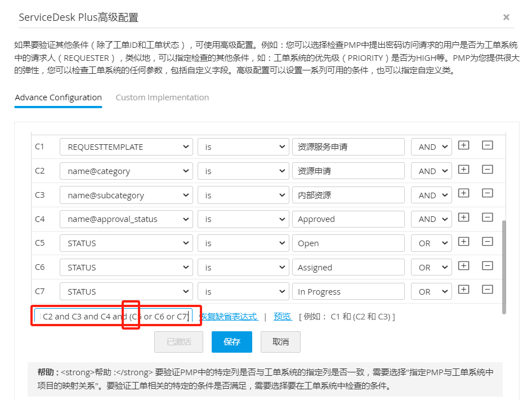532x400 pixels.
Task: Remove condition row C1
Action: 487,145
